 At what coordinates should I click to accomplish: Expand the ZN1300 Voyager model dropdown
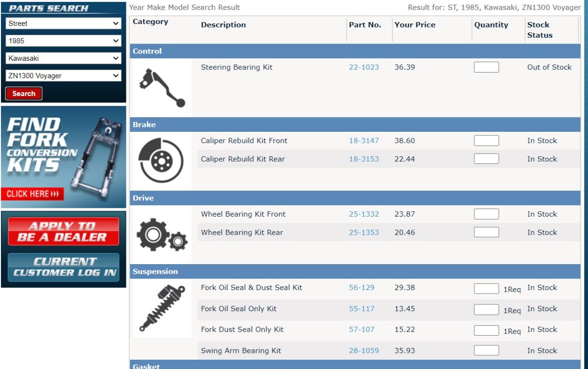(63, 76)
